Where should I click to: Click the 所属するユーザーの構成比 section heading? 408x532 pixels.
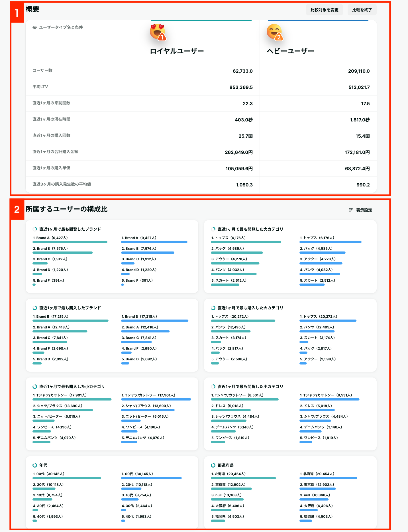(x=66, y=209)
